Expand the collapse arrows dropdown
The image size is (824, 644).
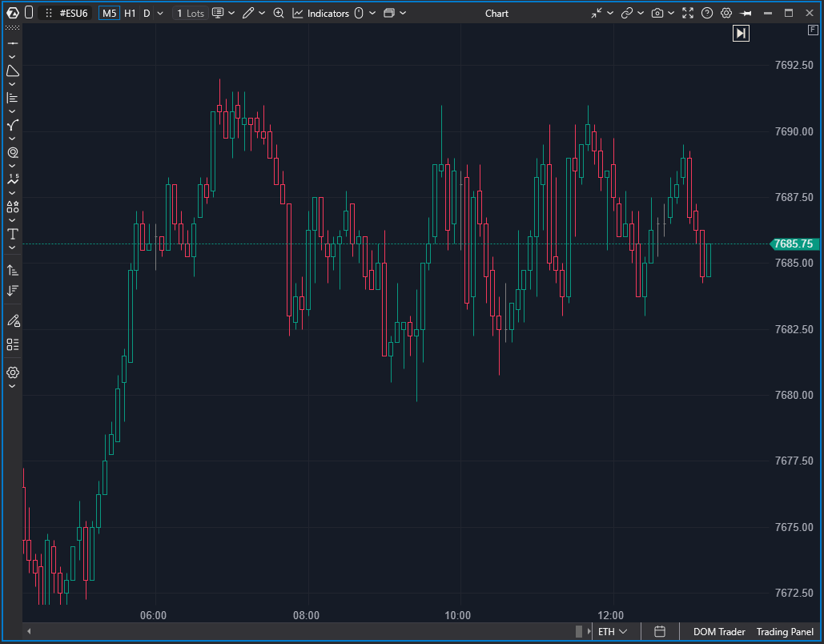610,13
